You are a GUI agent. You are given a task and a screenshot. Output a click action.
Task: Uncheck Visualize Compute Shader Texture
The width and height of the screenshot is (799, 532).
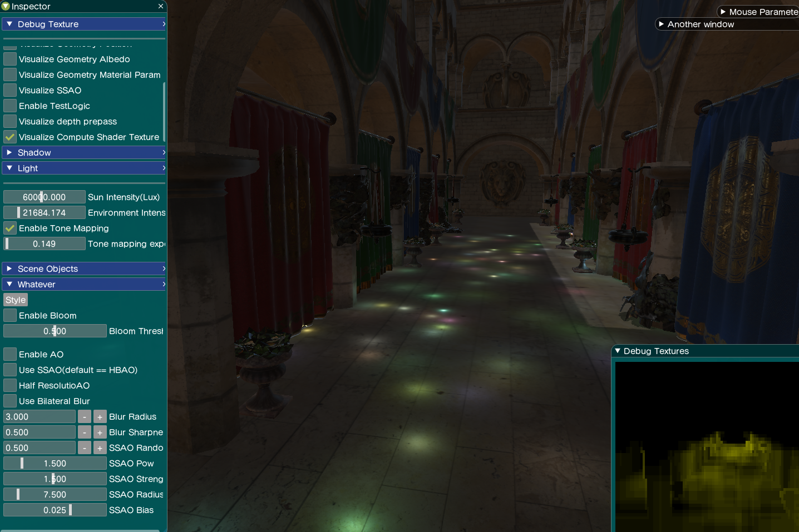coord(10,137)
